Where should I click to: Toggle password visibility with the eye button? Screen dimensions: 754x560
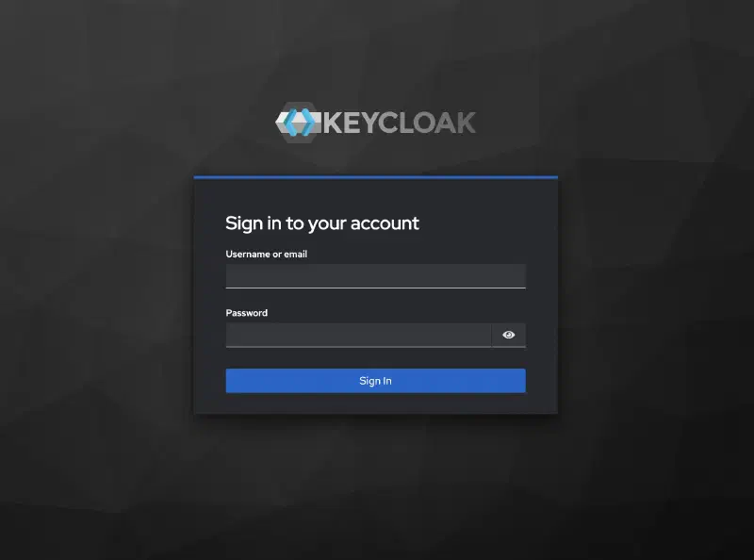click(x=508, y=335)
